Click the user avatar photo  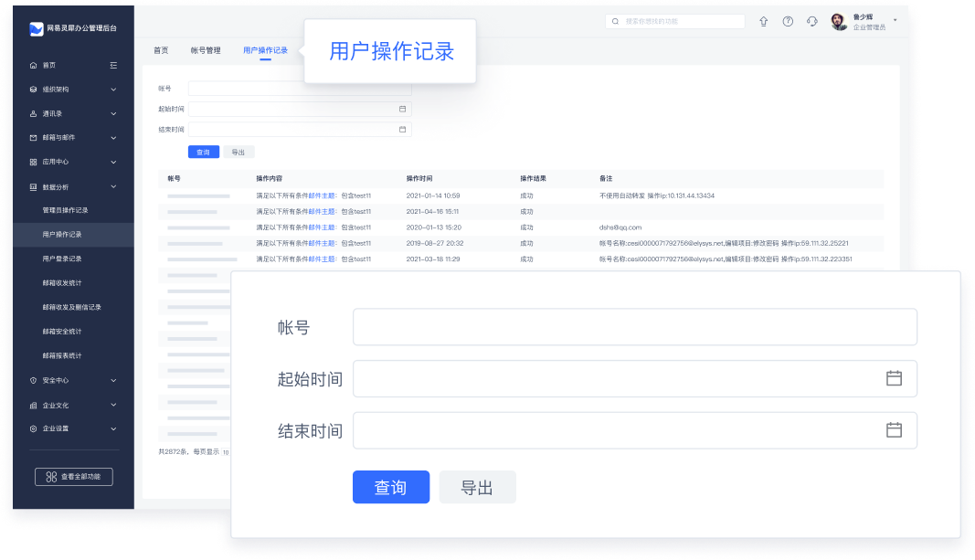coord(839,23)
